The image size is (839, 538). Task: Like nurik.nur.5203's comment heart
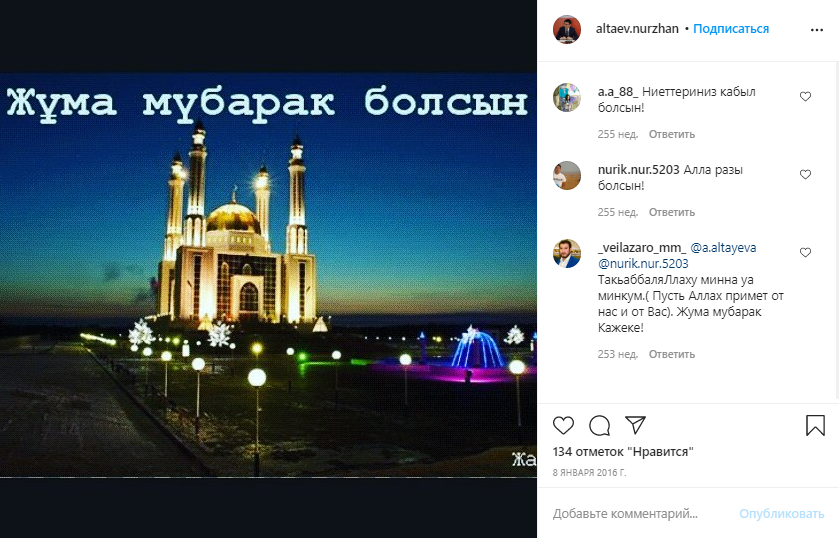(805, 175)
